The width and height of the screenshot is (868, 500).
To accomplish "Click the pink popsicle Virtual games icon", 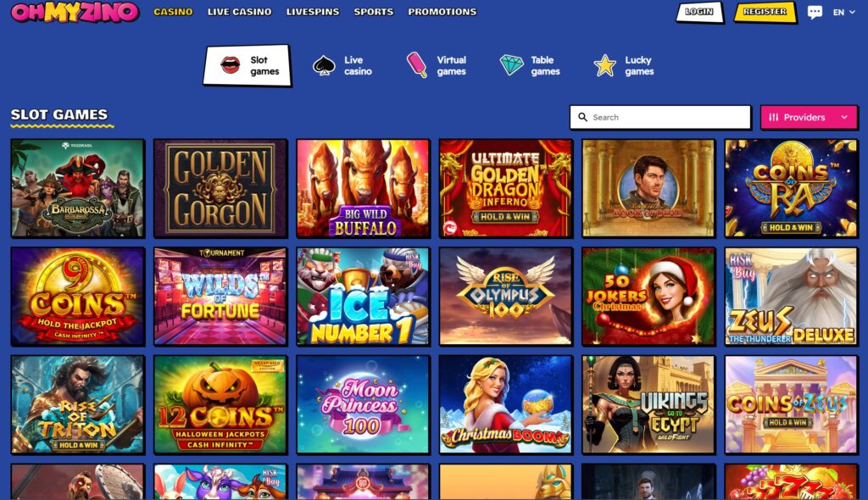I will coord(416,64).
